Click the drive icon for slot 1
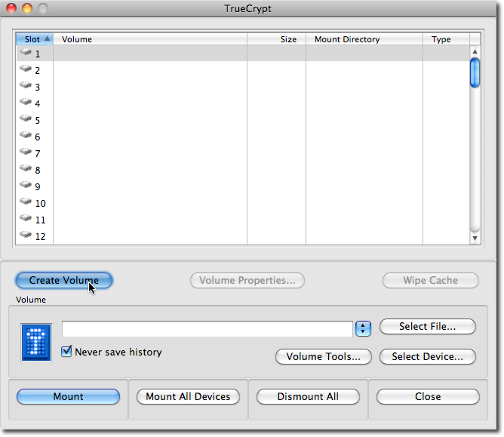The width and height of the screenshot is (504, 437). [26, 52]
